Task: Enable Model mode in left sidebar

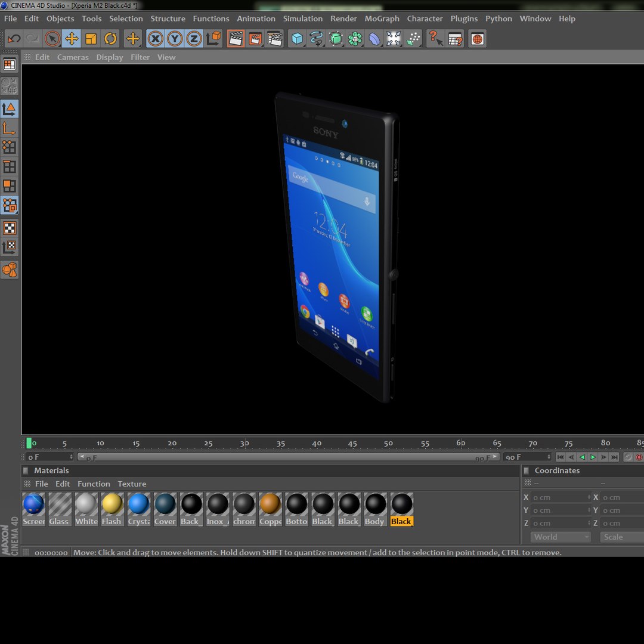Action: point(10,109)
